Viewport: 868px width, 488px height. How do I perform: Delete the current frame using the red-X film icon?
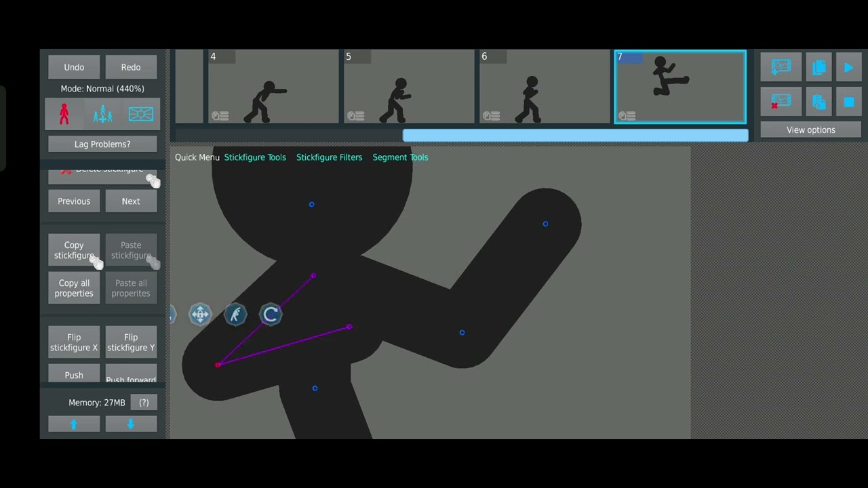coord(781,102)
